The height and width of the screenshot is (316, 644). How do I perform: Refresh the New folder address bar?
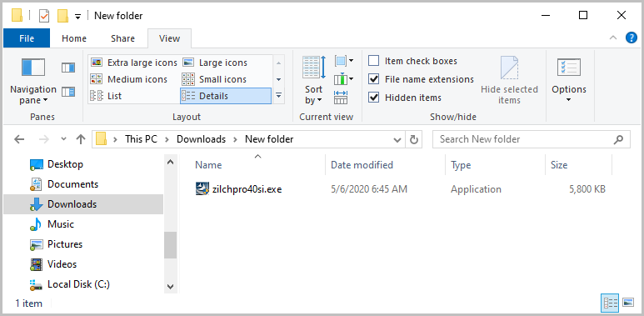tap(414, 139)
